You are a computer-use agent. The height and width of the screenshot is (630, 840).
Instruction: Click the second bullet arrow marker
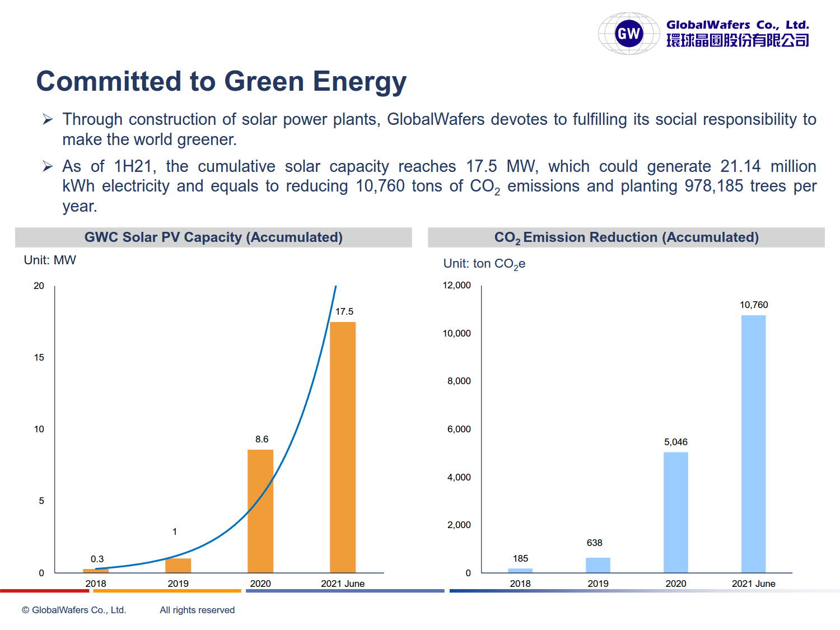click(48, 166)
